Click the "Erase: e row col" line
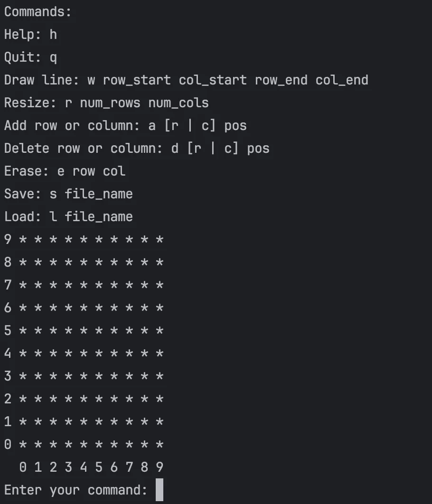The image size is (432, 504). [x=65, y=171]
